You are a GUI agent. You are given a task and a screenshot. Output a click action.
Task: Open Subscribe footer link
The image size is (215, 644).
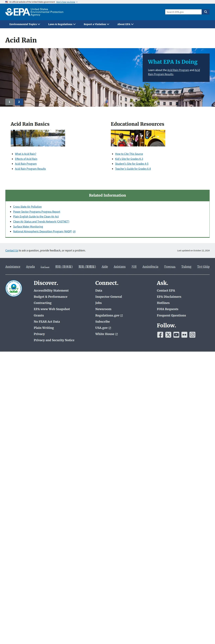click(103, 322)
